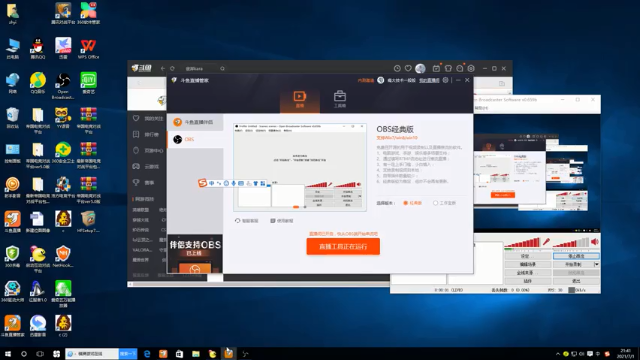The width and height of the screenshot is (640, 360).
Task: Show hidden system tray icons
Action: 558,354
